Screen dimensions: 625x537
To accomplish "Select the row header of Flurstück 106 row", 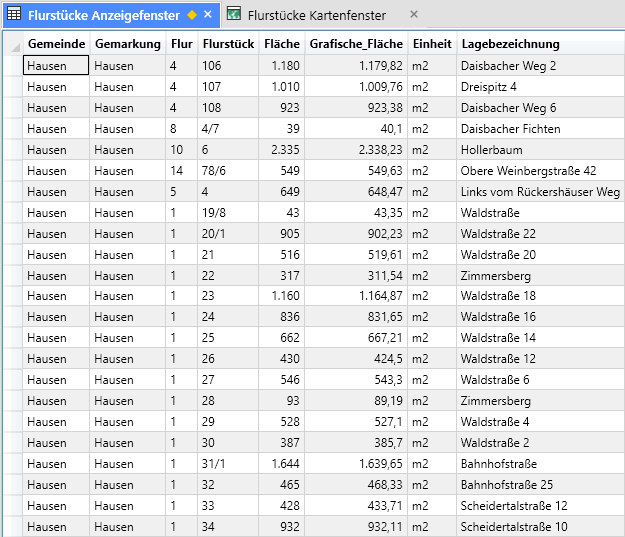I will [11, 66].
